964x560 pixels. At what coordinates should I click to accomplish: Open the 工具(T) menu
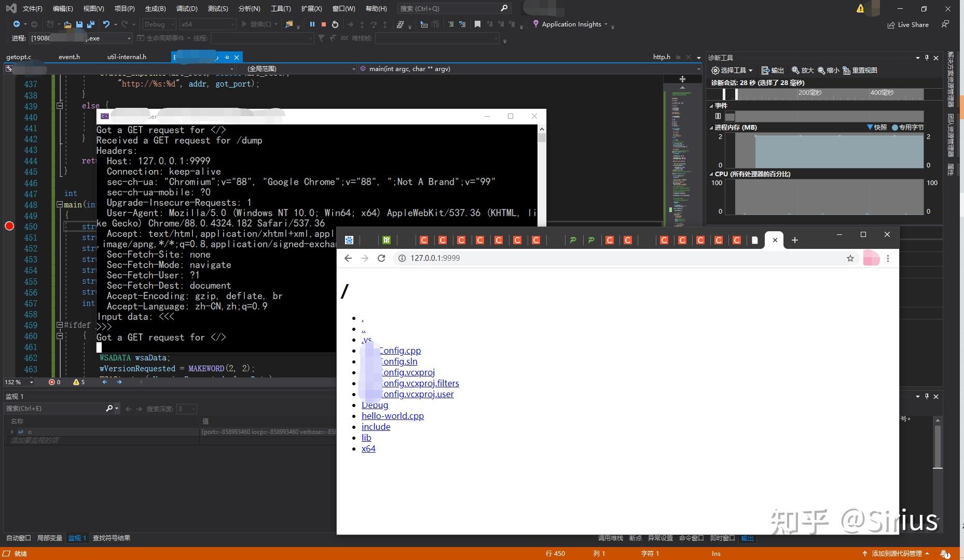(281, 9)
